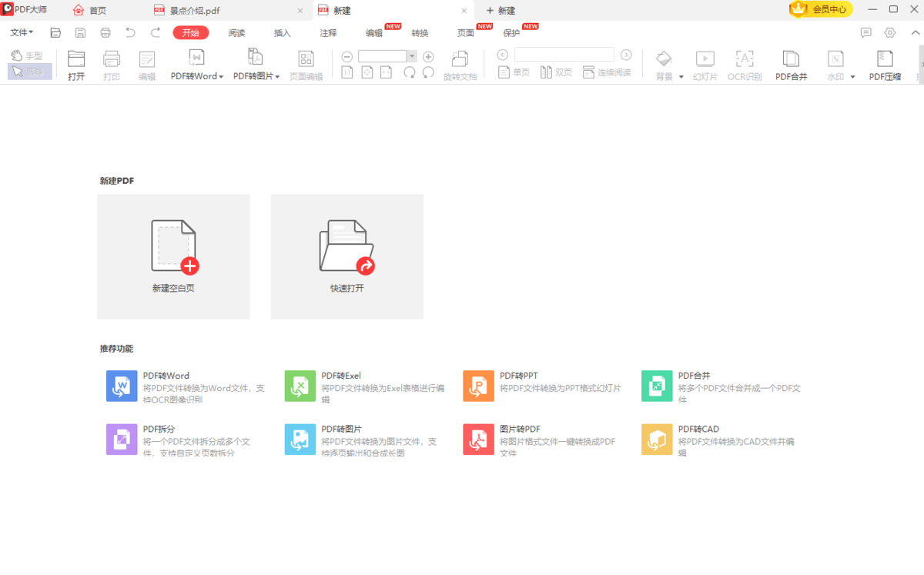Open the PDF拆分 feature icon
Viewport: 924px width, 575px height.
122,440
